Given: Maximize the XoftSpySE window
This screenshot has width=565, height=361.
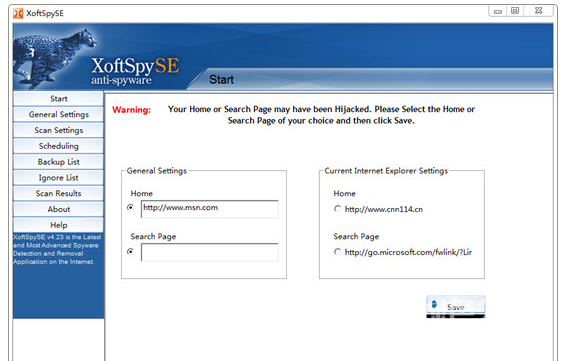Looking at the screenshot, I should tap(515, 11).
